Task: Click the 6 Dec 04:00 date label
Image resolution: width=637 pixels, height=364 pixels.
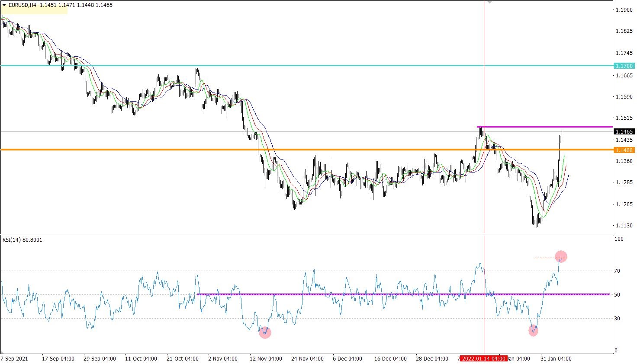Action: pos(347,359)
